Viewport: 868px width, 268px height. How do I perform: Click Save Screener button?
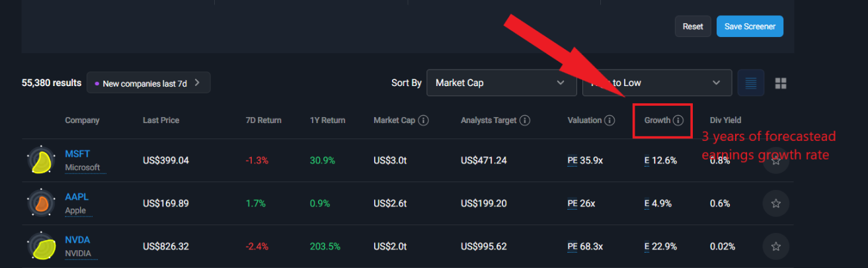750,26
